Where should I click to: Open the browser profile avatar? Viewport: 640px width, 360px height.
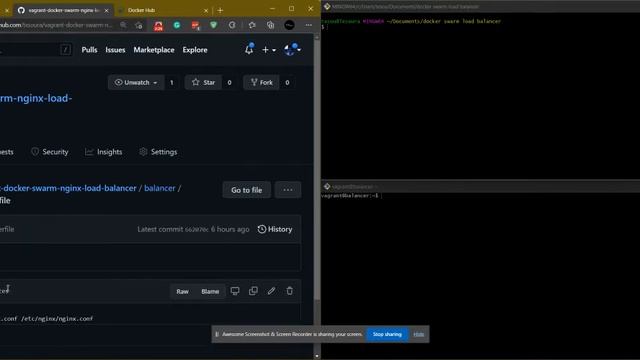(289, 25)
